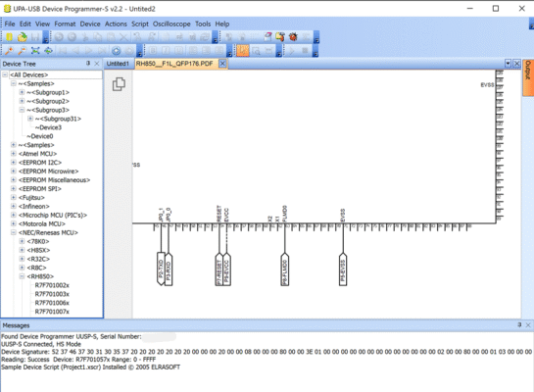Select the RH850__F1L_QFP176.PDF tab
This screenshot has height=392, width=534.
coord(174,64)
